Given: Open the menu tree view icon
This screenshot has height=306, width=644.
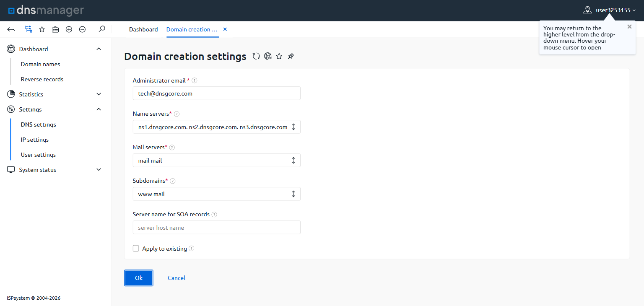Looking at the screenshot, I should click(x=28, y=29).
